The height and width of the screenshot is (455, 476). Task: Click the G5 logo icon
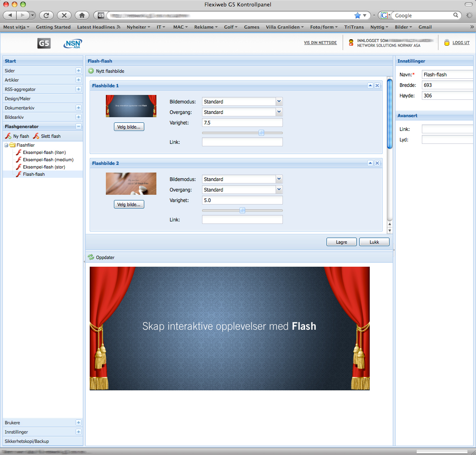coord(44,43)
